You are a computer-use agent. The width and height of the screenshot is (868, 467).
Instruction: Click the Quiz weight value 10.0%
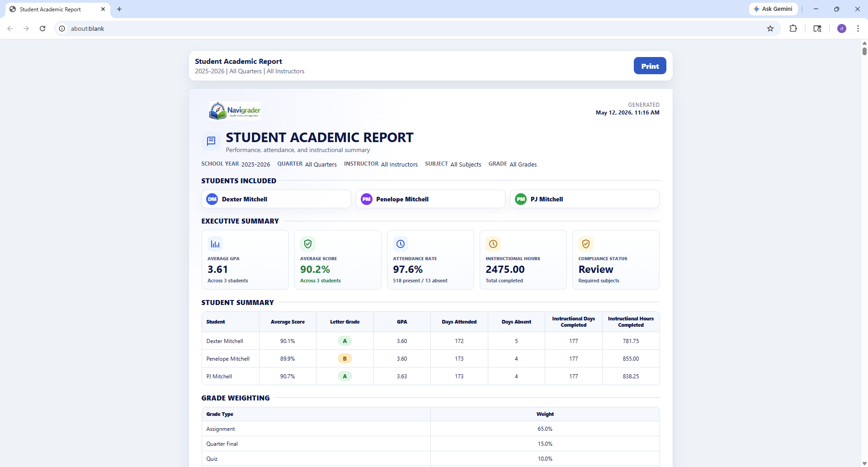pyautogui.click(x=545, y=459)
